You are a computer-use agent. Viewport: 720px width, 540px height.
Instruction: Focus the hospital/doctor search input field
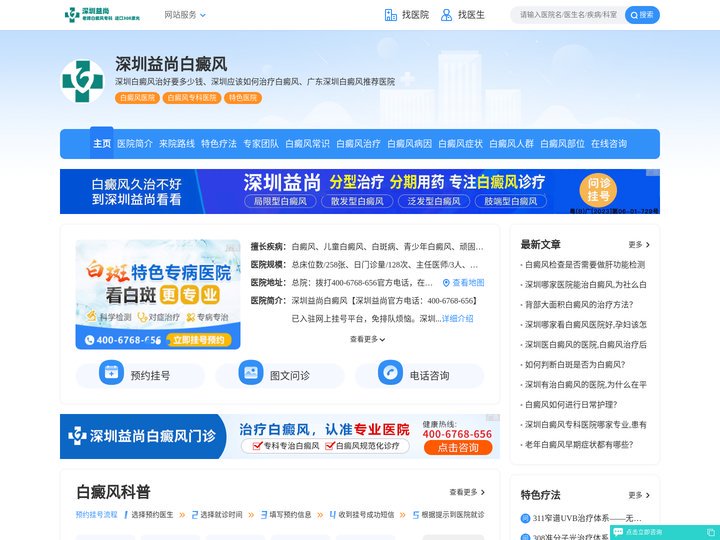pos(568,15)
